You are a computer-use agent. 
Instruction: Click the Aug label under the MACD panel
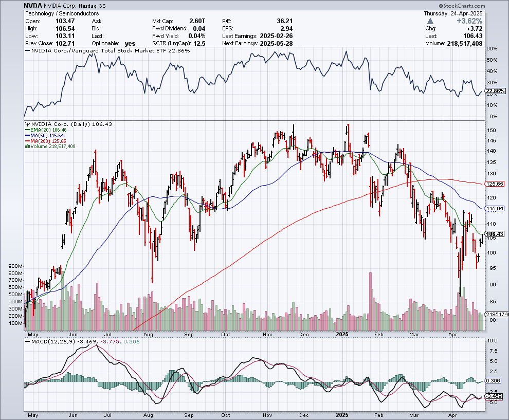148,415
